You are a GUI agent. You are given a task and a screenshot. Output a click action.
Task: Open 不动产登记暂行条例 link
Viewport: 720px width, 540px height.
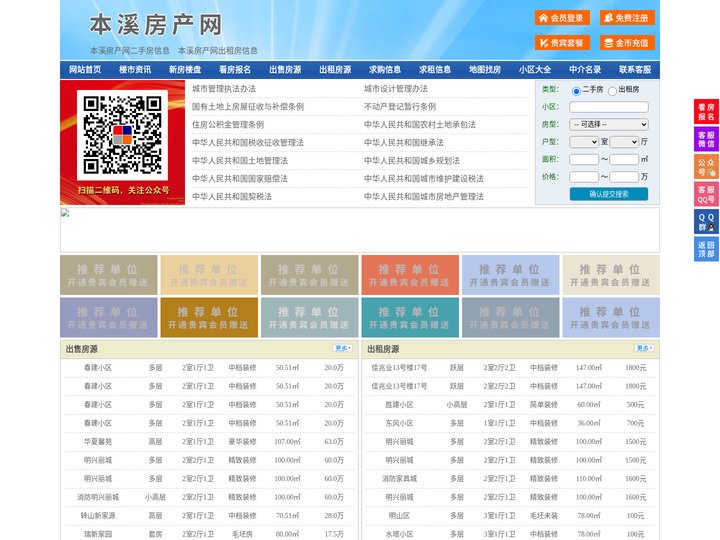click(400, 107)
